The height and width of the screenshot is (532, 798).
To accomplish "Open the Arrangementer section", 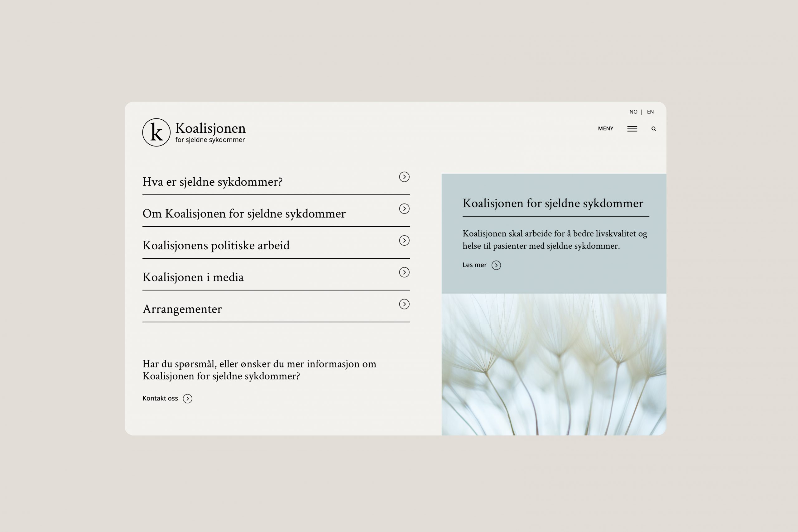I will coord(182,309).
